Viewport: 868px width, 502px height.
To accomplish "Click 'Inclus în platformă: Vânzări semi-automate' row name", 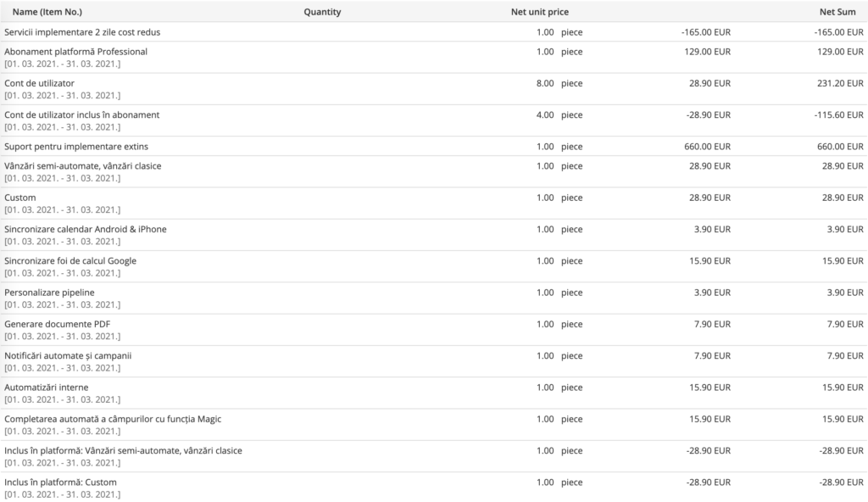I will click(123, 450).
